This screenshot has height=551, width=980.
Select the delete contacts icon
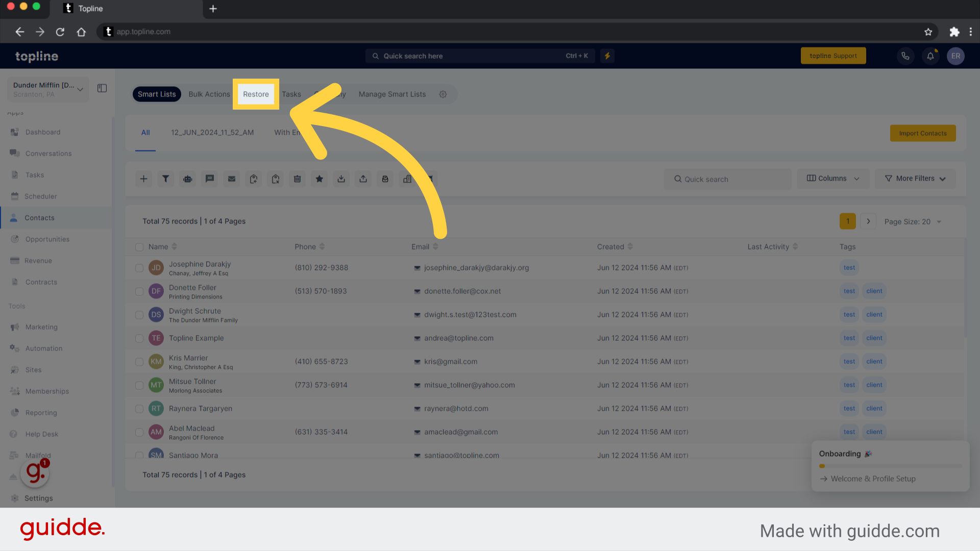297,178
